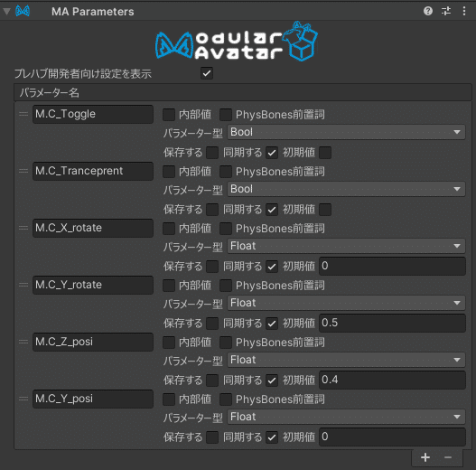Click 初期値 field showing 0.4
The height and width of the screenshot is (470, 476).
coord(392,380)
